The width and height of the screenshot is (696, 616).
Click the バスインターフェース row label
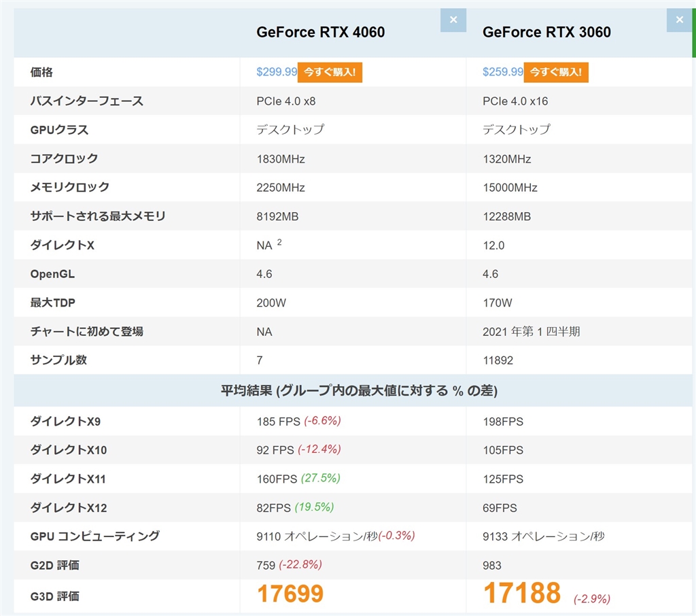[x=86, y=101]
